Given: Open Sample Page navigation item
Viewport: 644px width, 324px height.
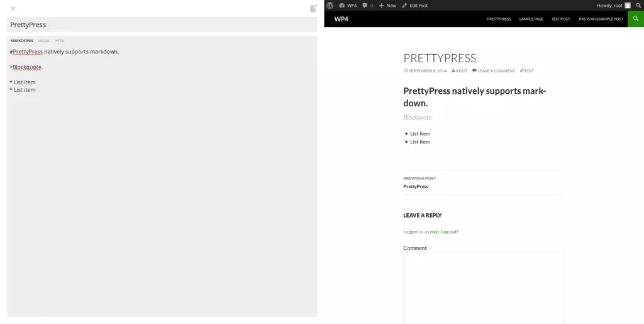Looking at the screenshot, I should click(531, 19).
